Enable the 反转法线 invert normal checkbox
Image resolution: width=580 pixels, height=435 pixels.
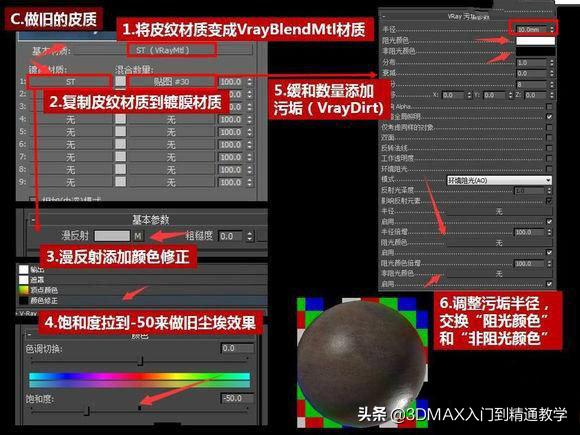tap(549, 148)
